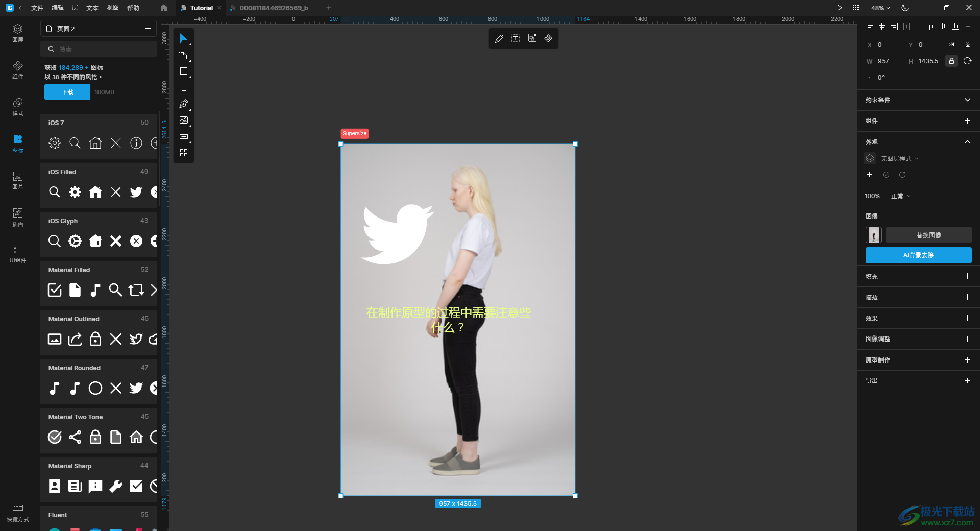Open the 样式 styles sidebar panel
The height and width of the screenshot is (531, 980).
[x=18, y=106]
